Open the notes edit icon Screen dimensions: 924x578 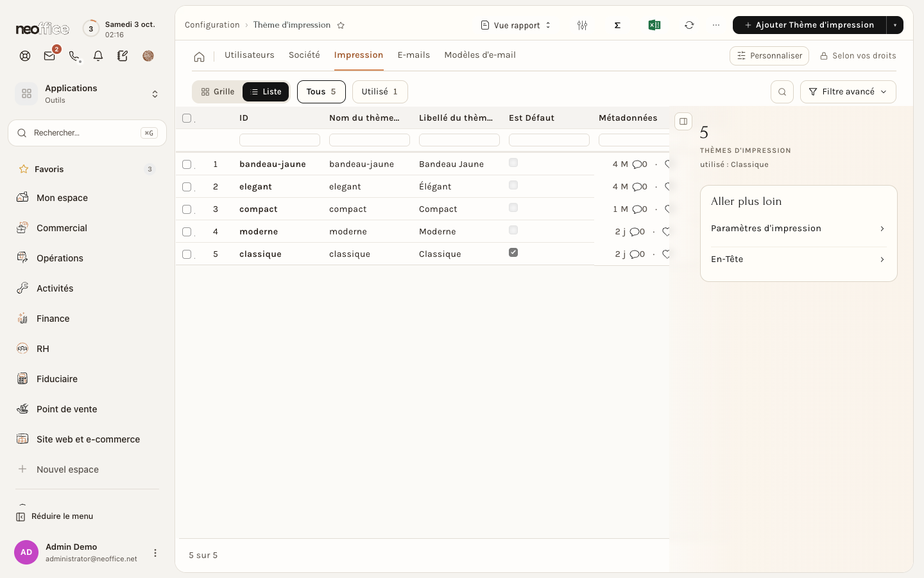[x=123, y=56]
